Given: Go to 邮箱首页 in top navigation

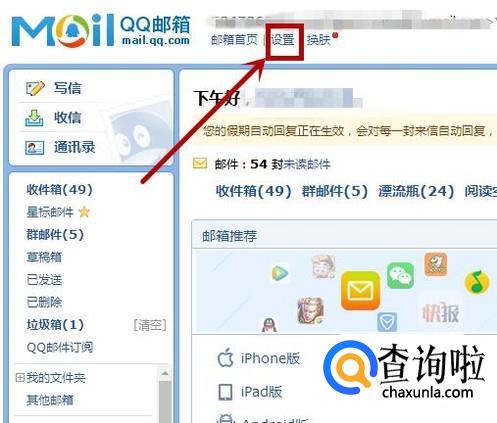Looking at the screenshot, I should pyautogui.click(x=234, y=40).
